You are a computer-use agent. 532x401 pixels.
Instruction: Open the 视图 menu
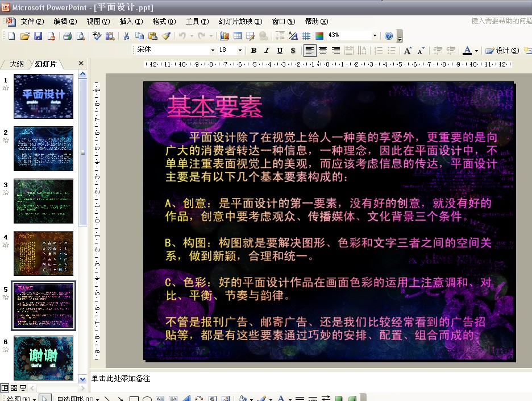click(x=98, y=22)
